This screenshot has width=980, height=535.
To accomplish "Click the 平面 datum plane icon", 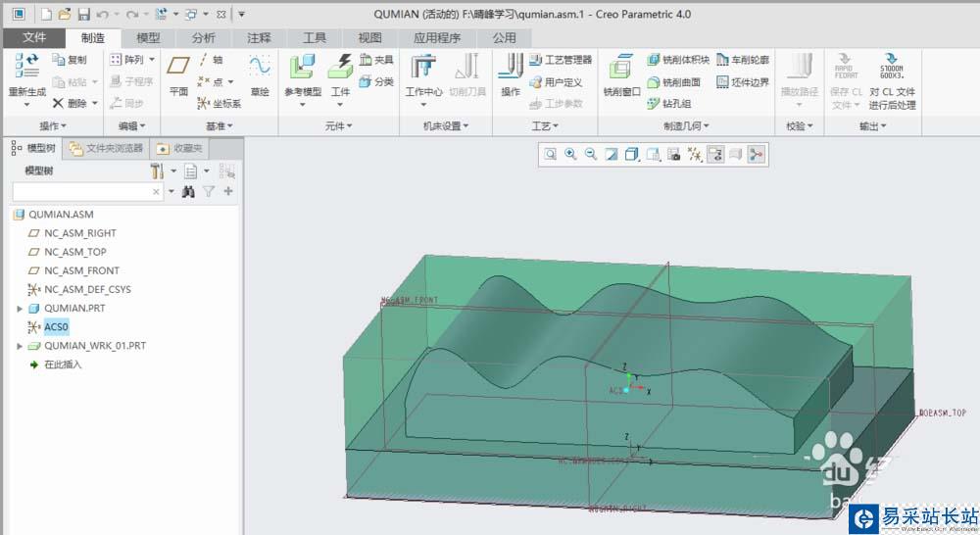I will [x=178, y=66].
